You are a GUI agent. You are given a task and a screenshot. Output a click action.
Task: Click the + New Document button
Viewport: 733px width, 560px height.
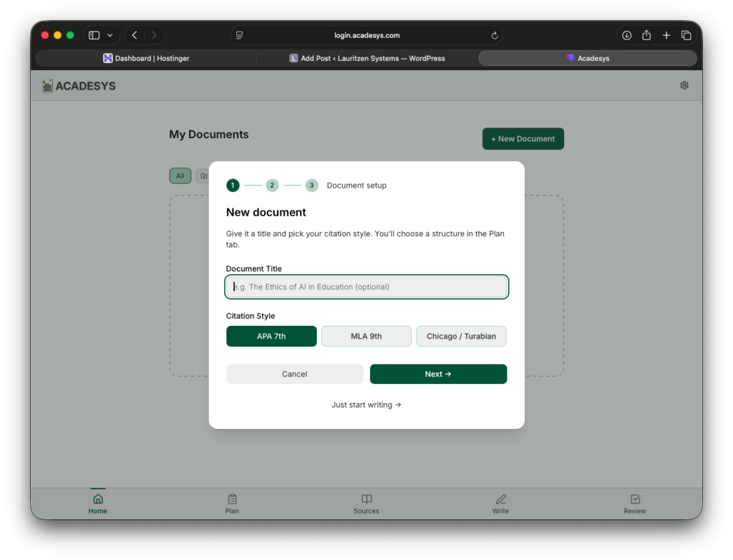click(523, 138)
